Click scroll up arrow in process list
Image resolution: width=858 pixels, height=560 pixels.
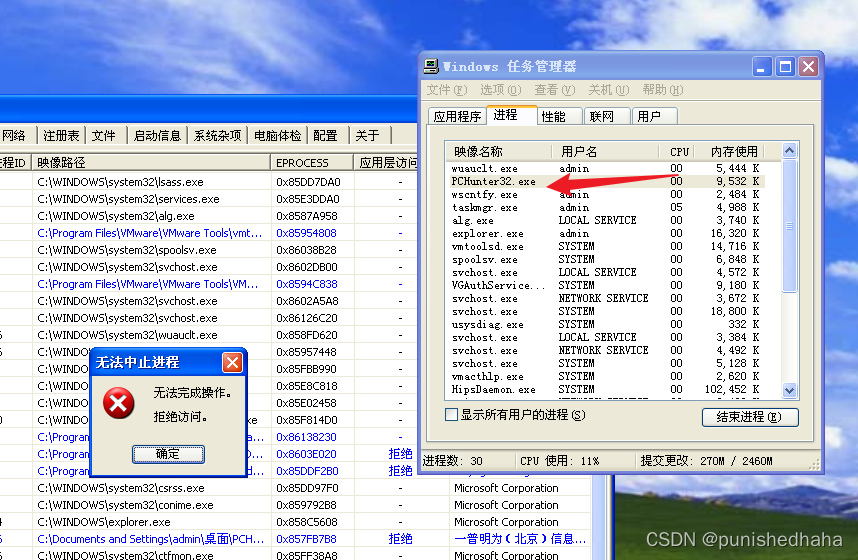point(789,151)
